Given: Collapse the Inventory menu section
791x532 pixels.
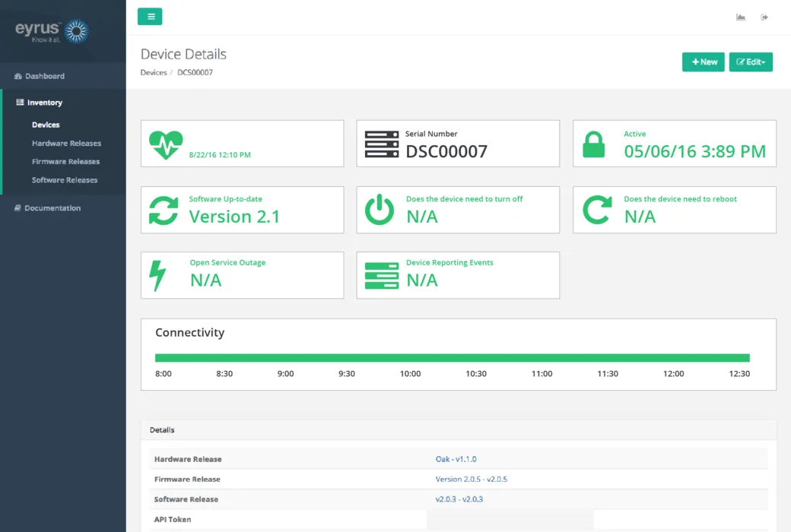Looking at the screenshot, I should [63, 103].
